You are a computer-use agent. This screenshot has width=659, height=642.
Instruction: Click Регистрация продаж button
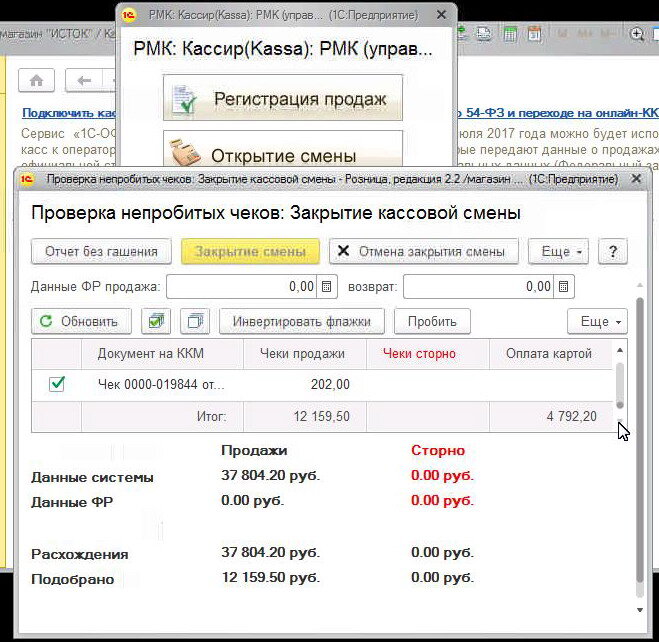tap(283, 98)
